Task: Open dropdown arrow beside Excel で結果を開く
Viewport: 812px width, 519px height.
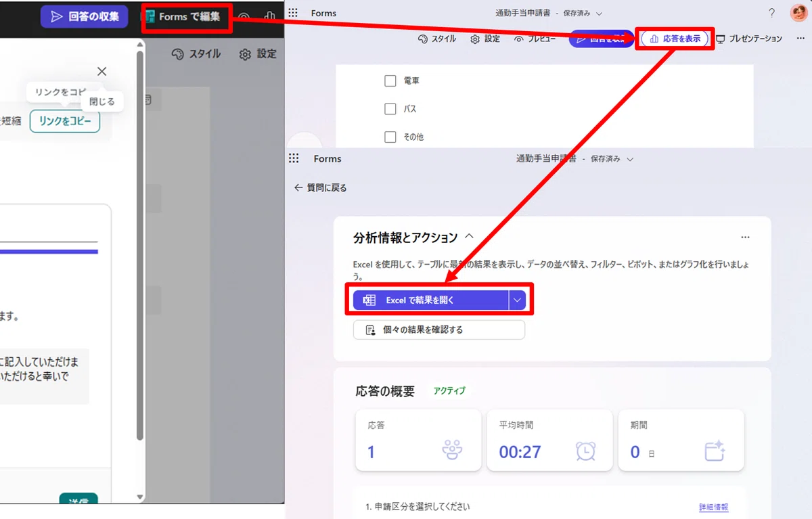Action: tap(518, 300)
